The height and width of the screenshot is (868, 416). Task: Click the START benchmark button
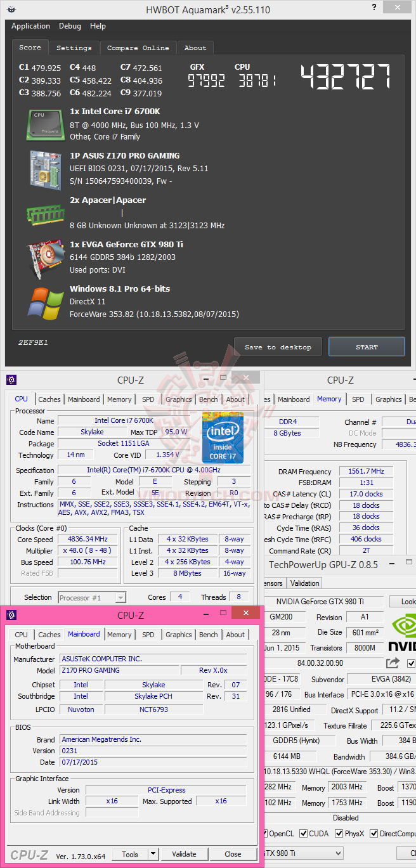[x=367, y=347]
